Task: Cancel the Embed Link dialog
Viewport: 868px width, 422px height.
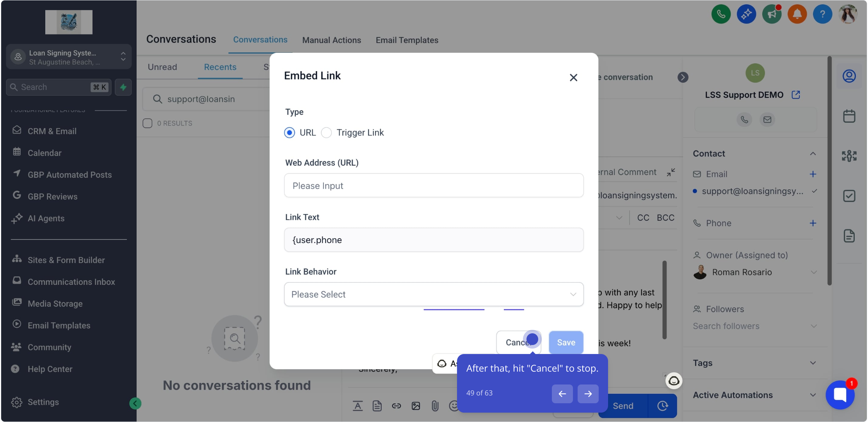Action: [x=518, y=343]
